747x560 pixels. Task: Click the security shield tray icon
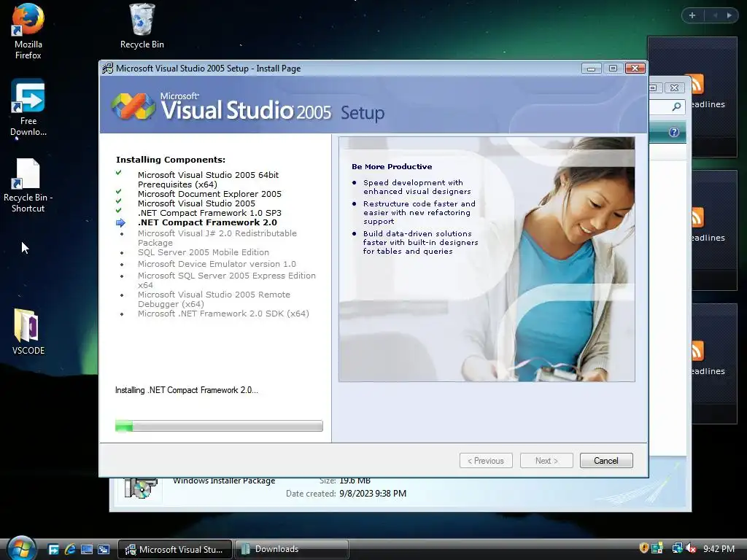click(643, 548)
